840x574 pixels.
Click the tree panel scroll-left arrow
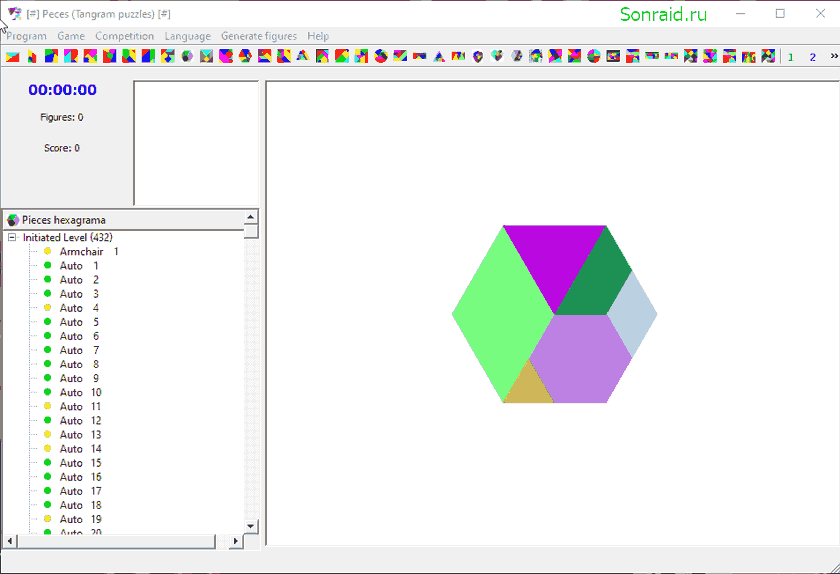[x=10, y=541]
